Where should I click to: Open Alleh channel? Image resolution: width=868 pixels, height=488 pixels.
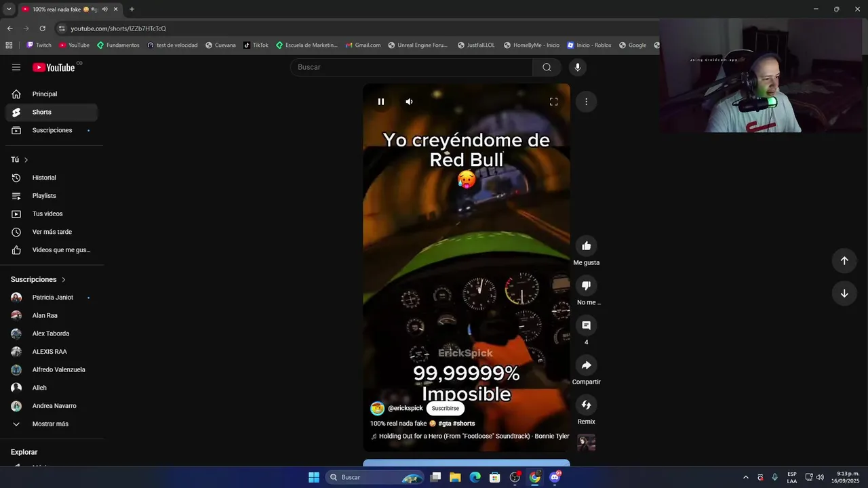[x=52, y=388]
